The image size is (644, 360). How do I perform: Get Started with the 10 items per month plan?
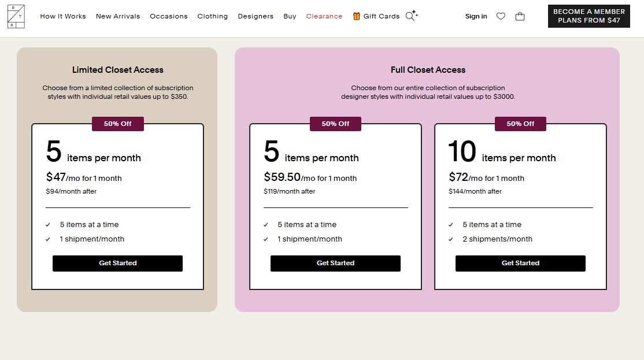[x=520, y=263]
